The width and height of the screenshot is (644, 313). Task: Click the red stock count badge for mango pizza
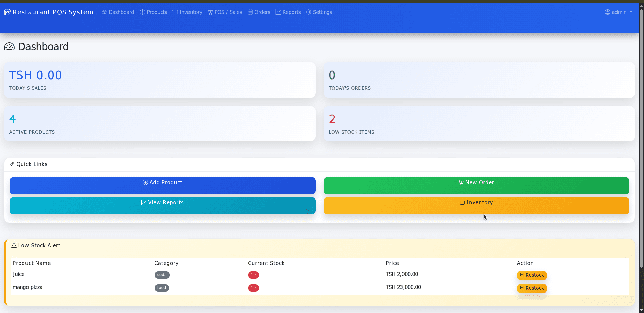(253, 288)
